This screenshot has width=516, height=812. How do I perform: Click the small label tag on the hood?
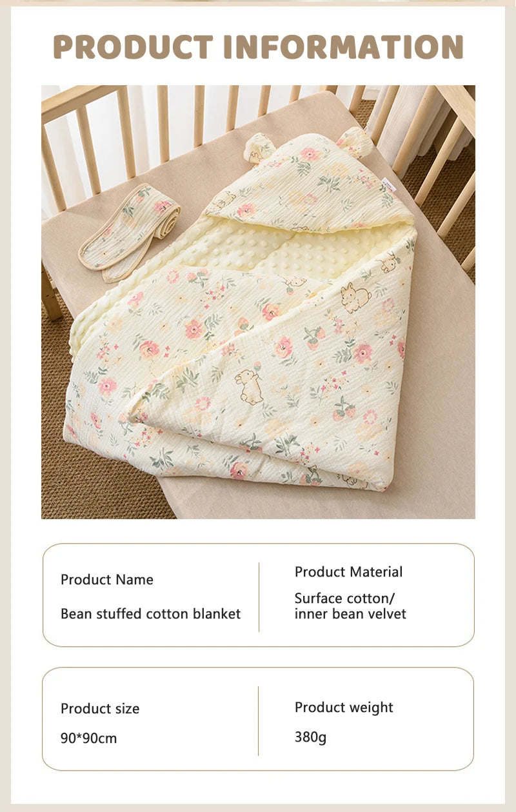click(390, 186)
